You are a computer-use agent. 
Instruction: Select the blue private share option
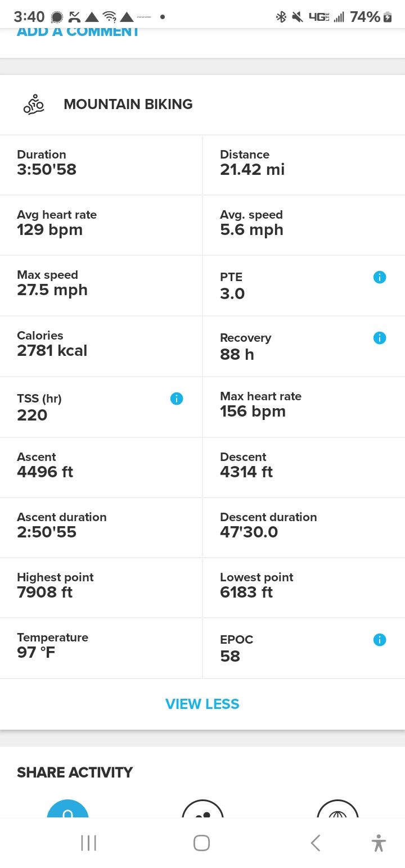[x=67, y=811]
